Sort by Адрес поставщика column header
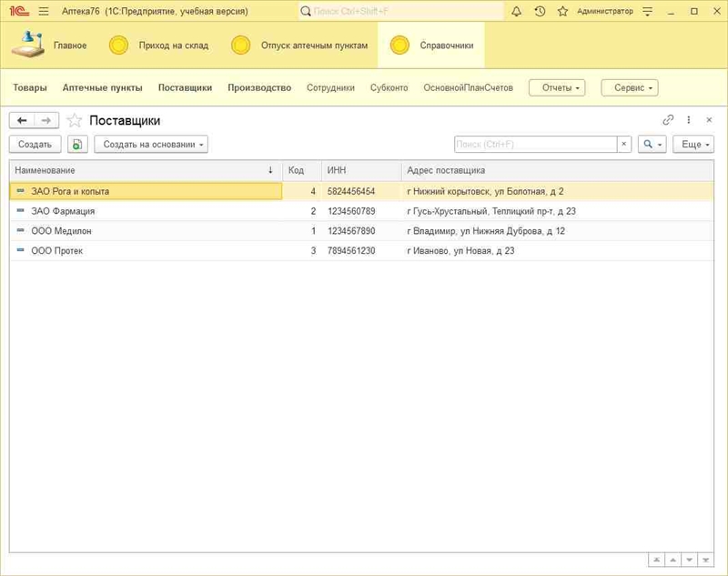 tap(557, 170)
